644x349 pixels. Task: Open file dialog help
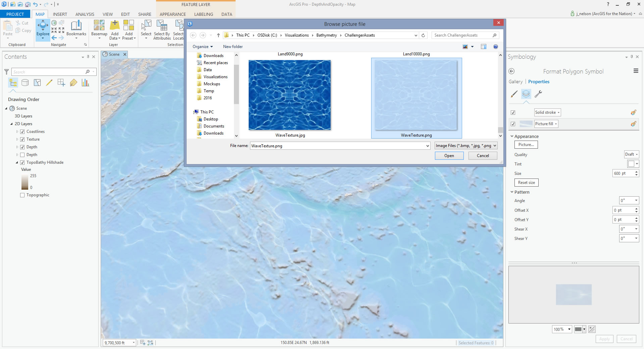496,47
